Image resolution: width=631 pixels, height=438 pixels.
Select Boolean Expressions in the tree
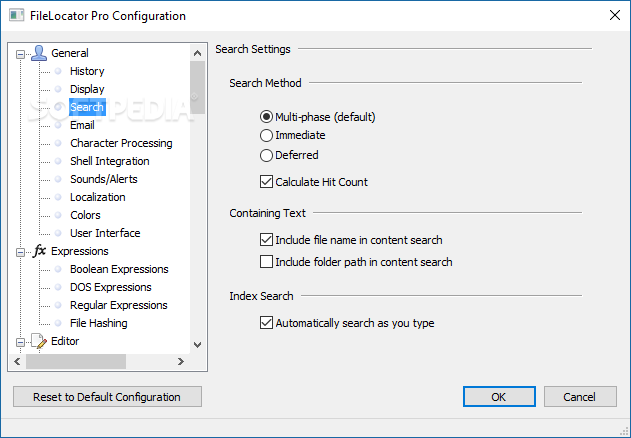coord(119,269)
